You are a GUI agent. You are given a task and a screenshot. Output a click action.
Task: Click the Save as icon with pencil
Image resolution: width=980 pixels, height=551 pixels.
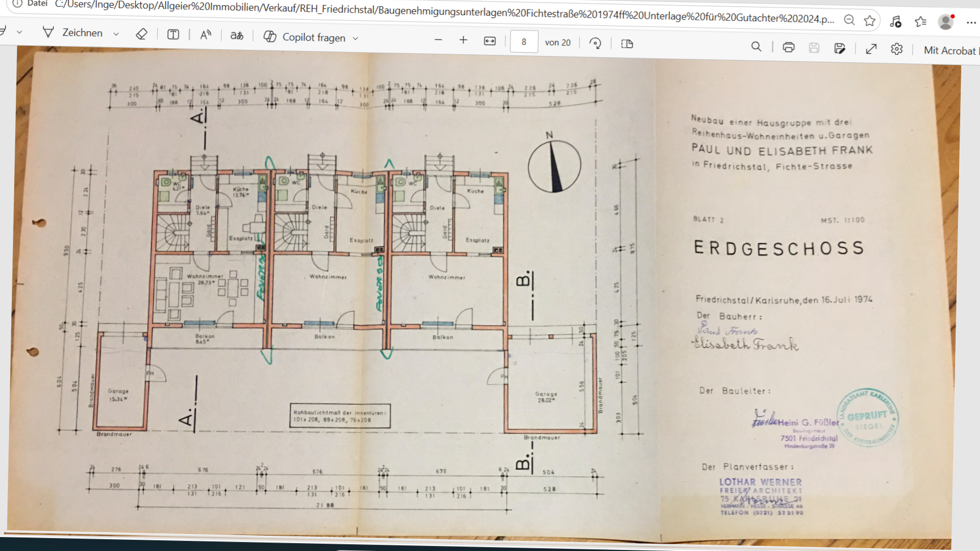[x=840, y=49]
